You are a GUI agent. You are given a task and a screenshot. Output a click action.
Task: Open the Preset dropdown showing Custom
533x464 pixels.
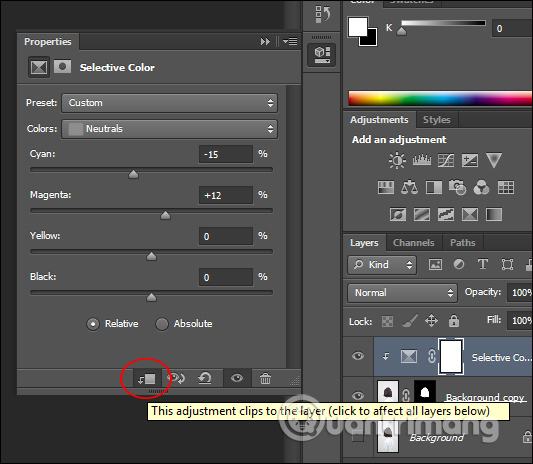169,103
